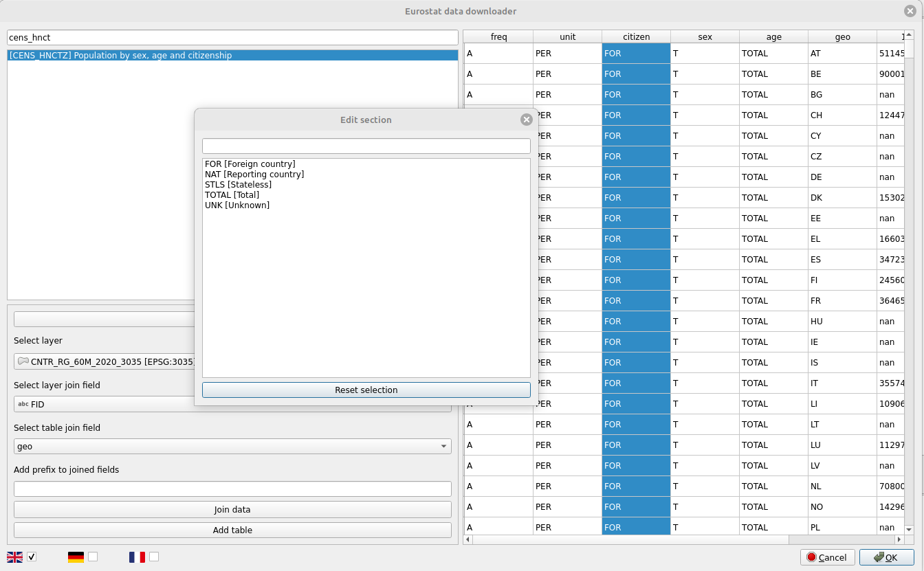Enable the English language checkbox

(x=32, y=557)
